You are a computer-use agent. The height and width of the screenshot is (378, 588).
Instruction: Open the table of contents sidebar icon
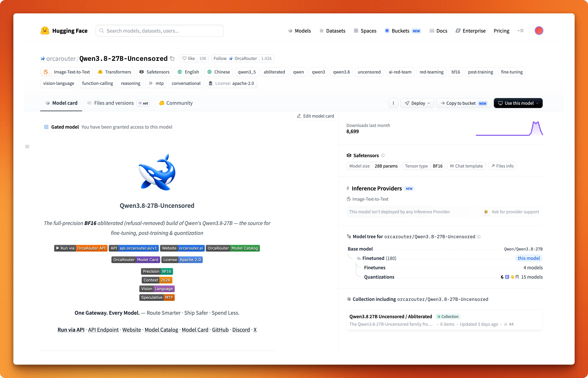[x=27, y=146]
